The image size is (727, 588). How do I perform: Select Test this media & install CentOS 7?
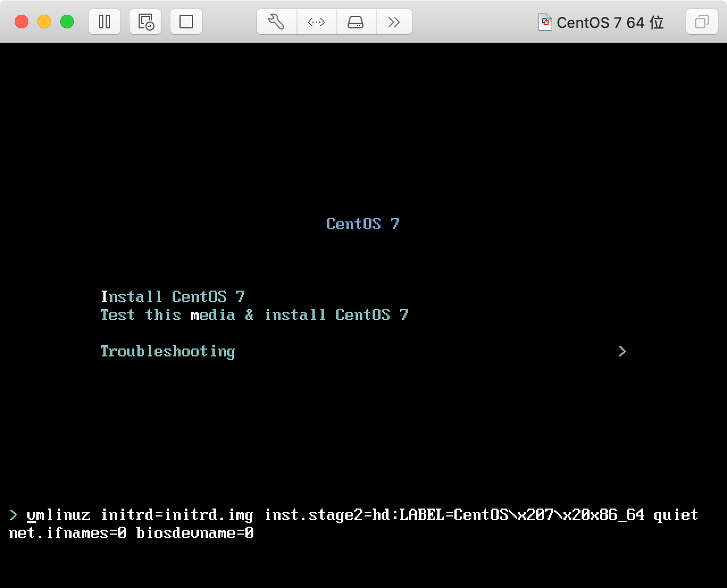point(254,314)
